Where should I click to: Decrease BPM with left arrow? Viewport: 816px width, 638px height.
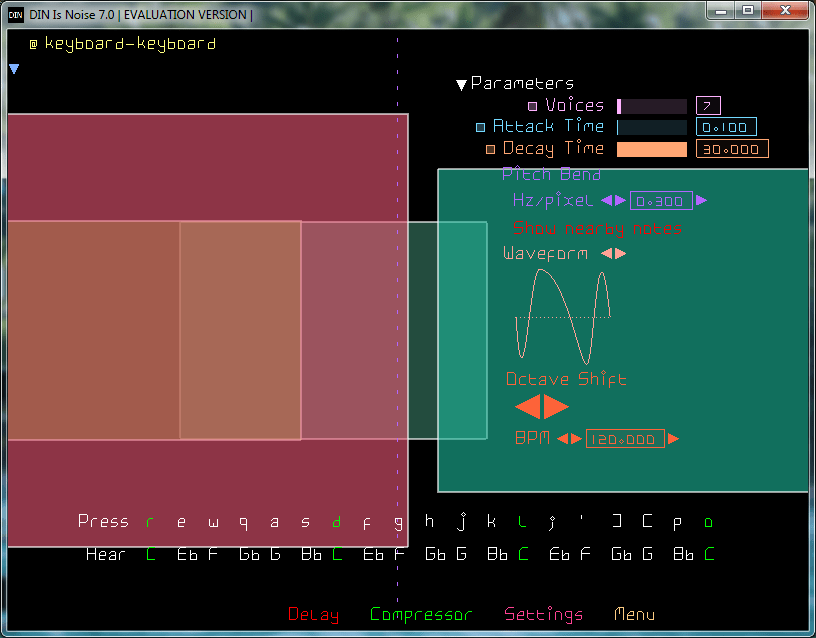(x=562, y=439)
